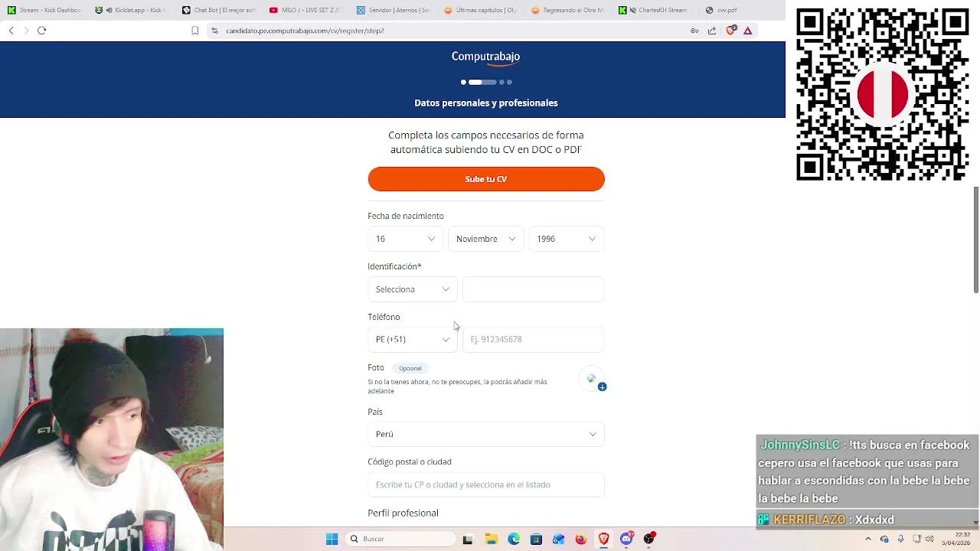
Task: Click the password key icon in address bar
Action: (694, 31)
